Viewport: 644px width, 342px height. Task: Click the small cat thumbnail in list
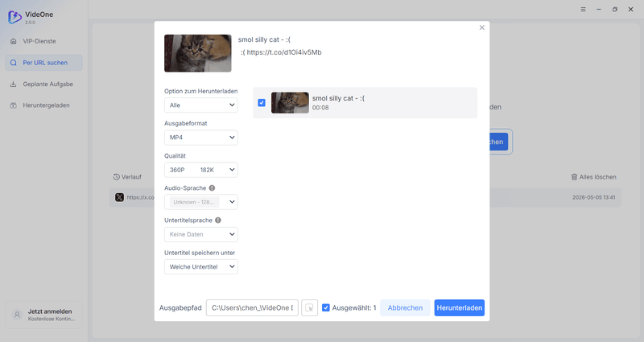(290, 103)
